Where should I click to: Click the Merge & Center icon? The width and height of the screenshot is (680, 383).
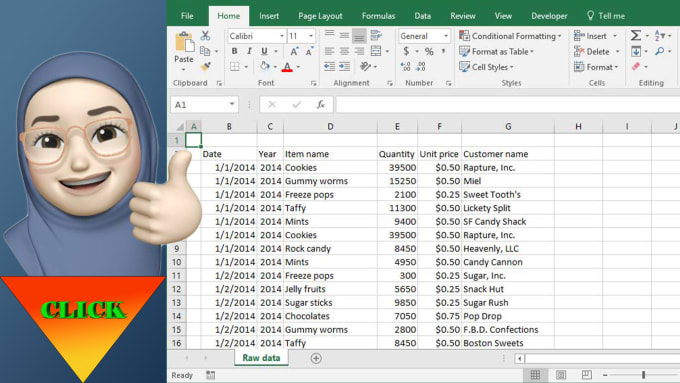376,51
